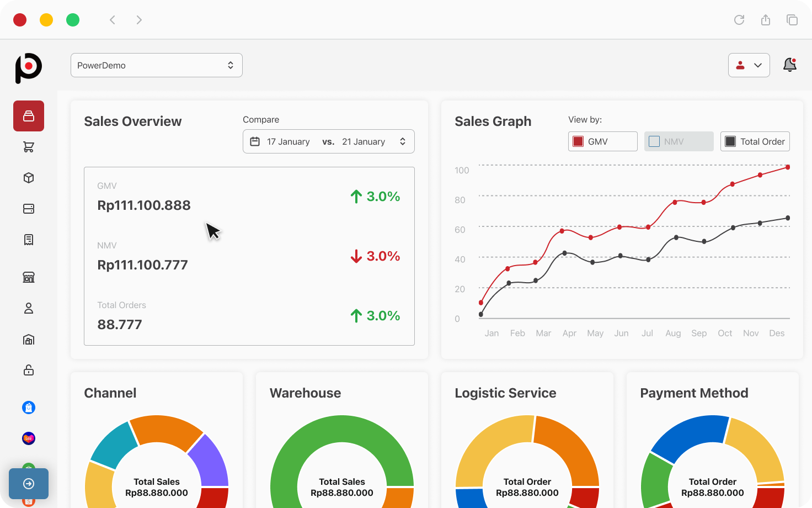Open the warehouse building sidebar icon
The width and height of the screenshot is (812, 508).
29,339
